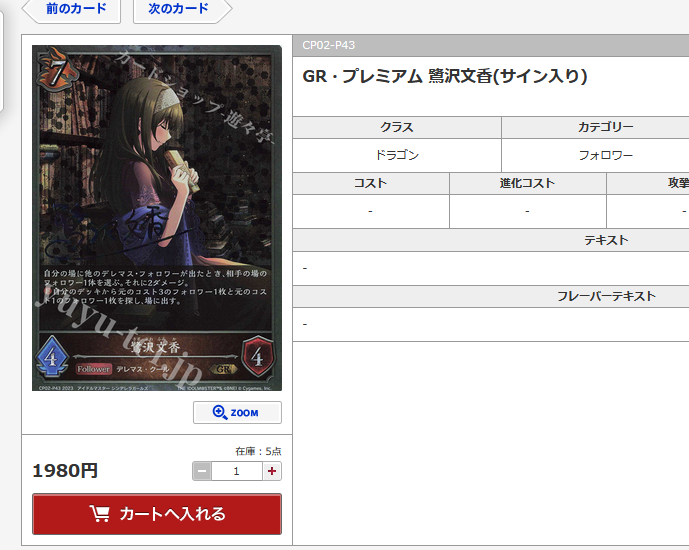Click the ドラゴン class value
This screenshot has height=550, width=689.
tap(397, 155)
